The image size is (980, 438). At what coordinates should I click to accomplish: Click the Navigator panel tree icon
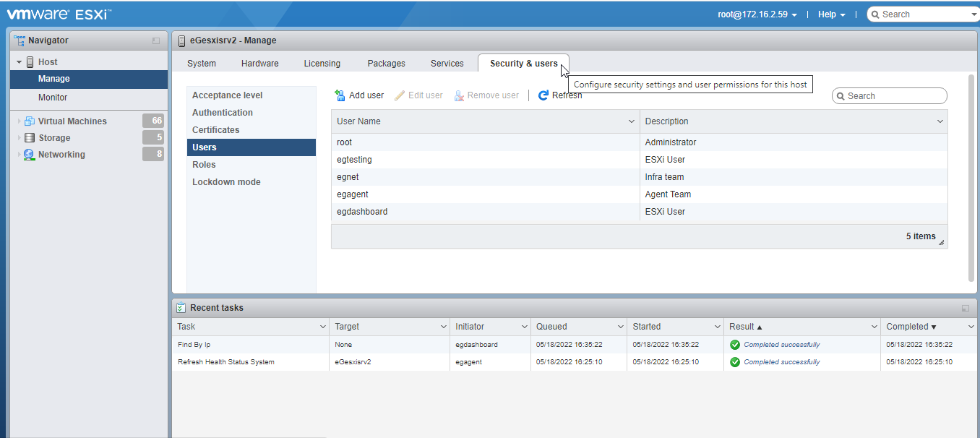(x=20, y=40)
